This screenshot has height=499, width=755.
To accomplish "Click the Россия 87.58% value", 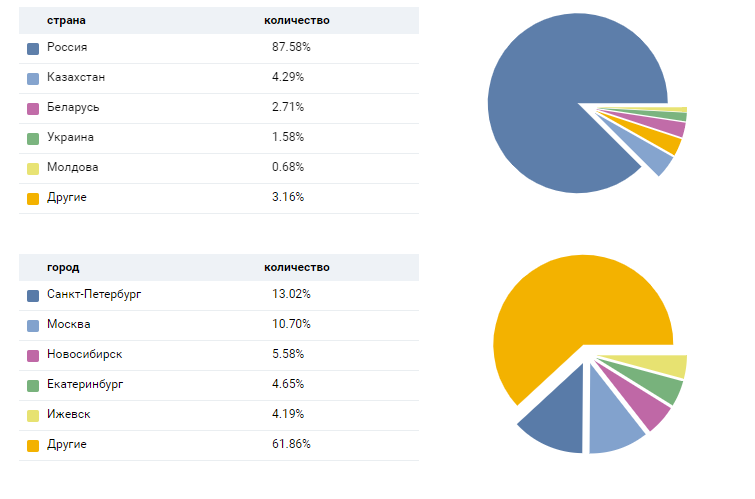I will pyautogui.click(x=288, y=48).
